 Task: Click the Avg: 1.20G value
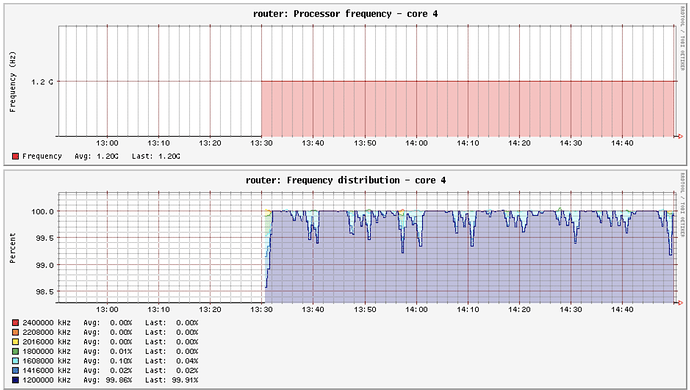coord(96,156)
